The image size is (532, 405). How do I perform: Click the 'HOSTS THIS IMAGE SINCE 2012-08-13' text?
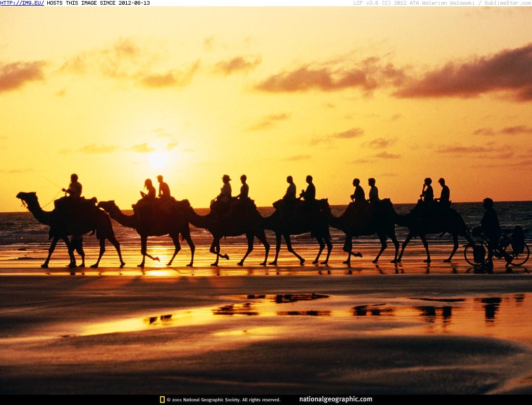98,3
